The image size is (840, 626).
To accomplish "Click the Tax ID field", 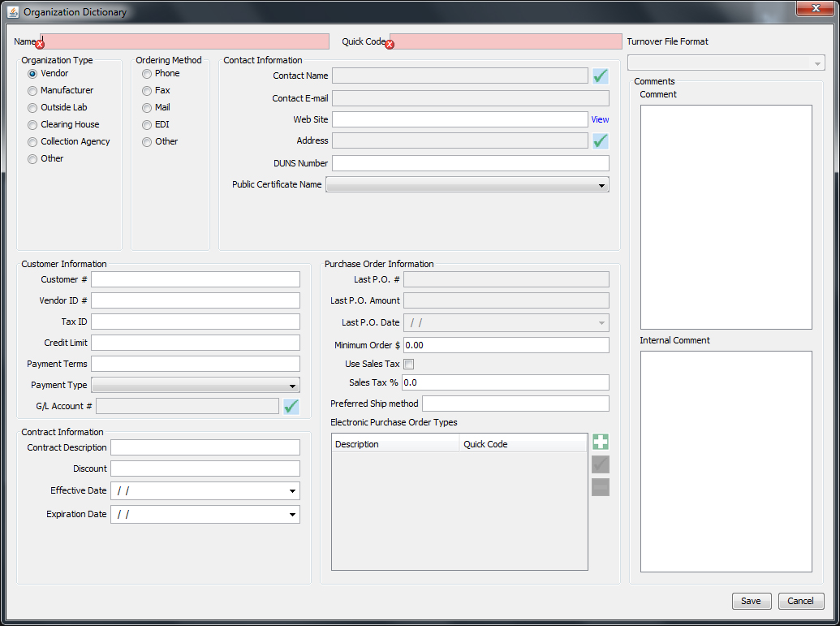I will (196, 322).
